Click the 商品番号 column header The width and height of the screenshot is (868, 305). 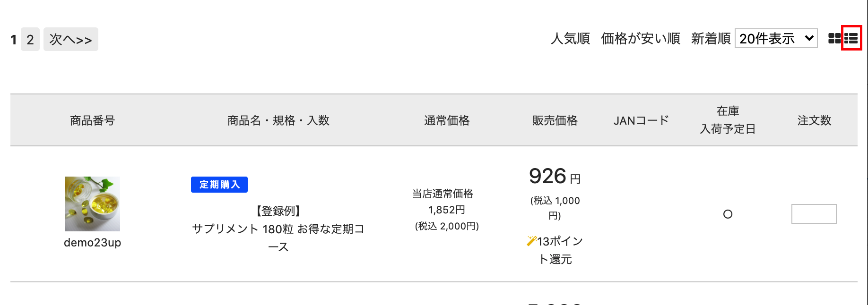(93, 120)
